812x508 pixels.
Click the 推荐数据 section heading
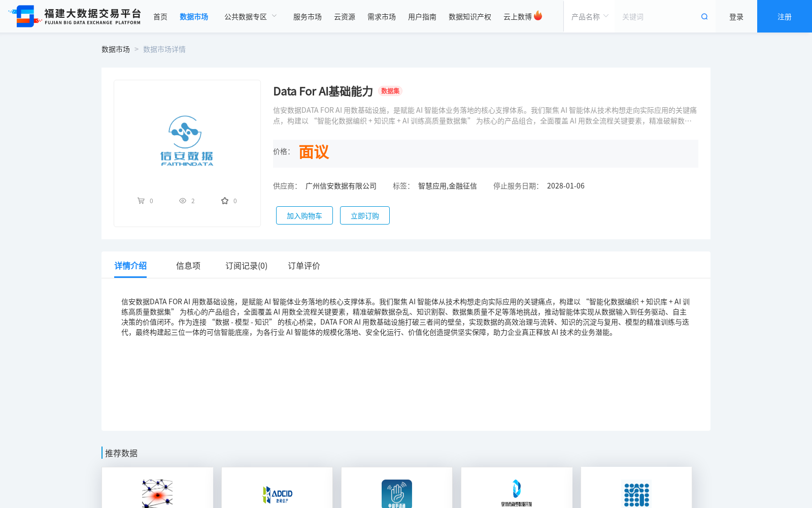121,453
